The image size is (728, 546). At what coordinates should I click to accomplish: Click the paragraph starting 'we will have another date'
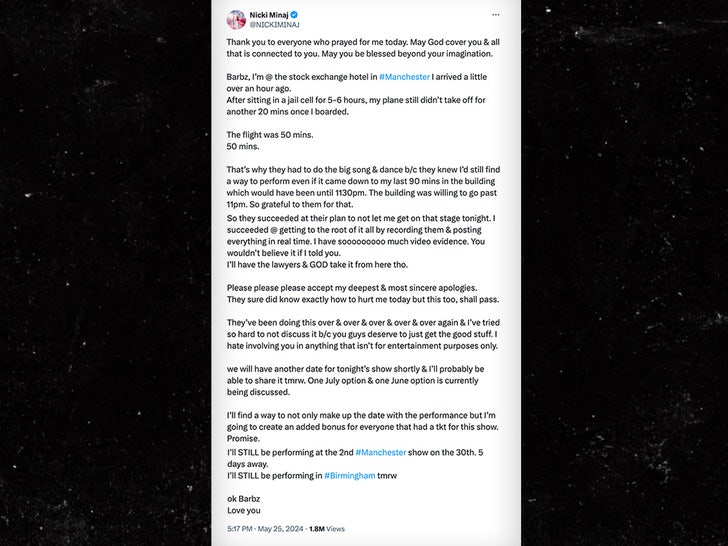360,380
